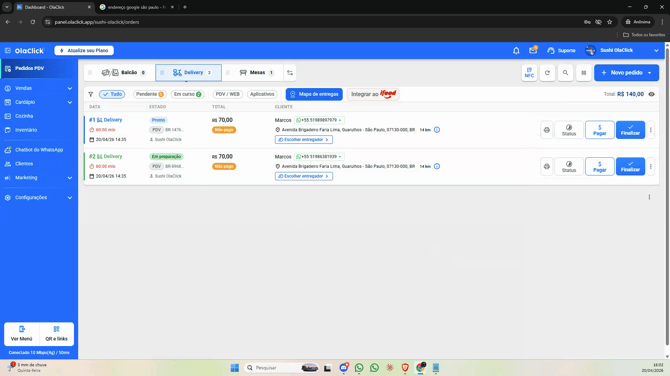The height and width of the screenshot is (376, 670).
Task: Refresh the orders list
Action: coord(547,73)
